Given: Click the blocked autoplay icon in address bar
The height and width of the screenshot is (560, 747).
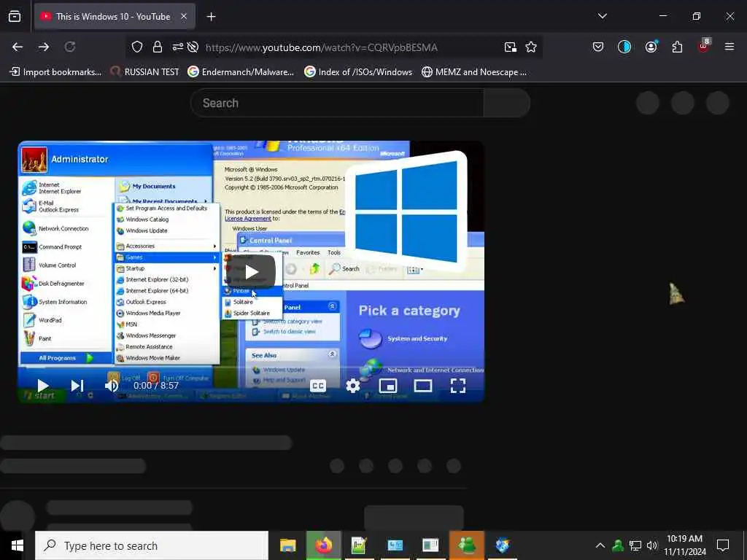Looking at the screenshot, I should point(193,47).
